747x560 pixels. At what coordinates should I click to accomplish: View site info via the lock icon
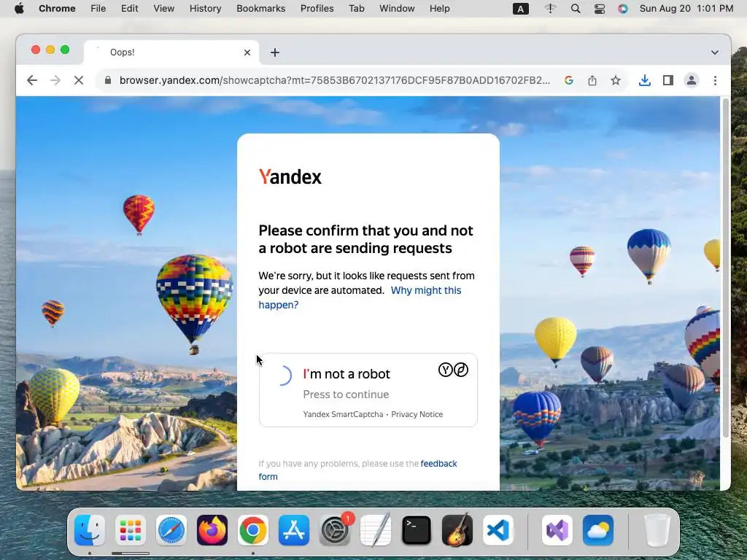click(x=108, y=80)
